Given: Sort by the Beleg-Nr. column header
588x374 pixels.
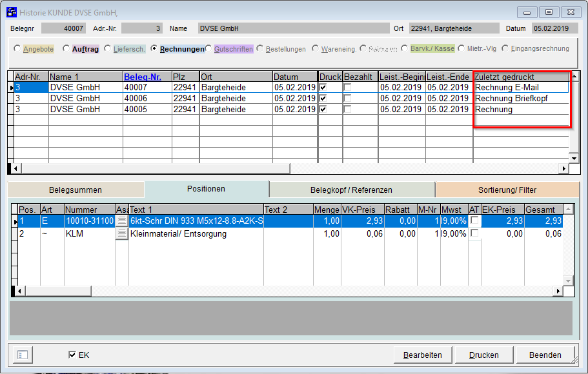Looking at the screenshot, I should pos(142,77).
